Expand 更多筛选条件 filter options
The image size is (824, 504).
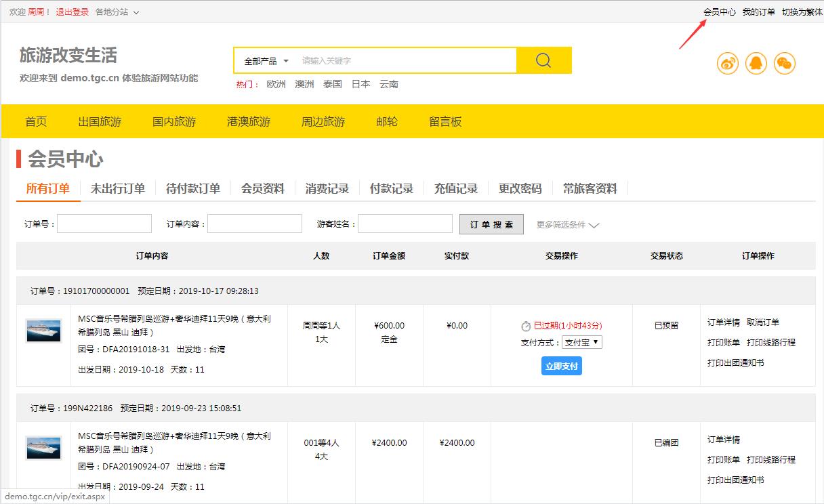[x=568, y=225]
